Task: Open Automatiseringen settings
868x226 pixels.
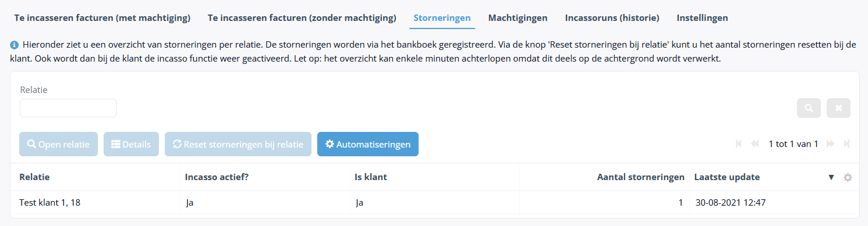Action: (368, 144)
